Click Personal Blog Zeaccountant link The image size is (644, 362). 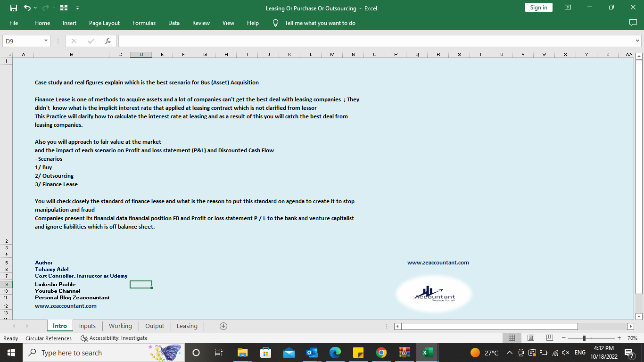[72, 297]
